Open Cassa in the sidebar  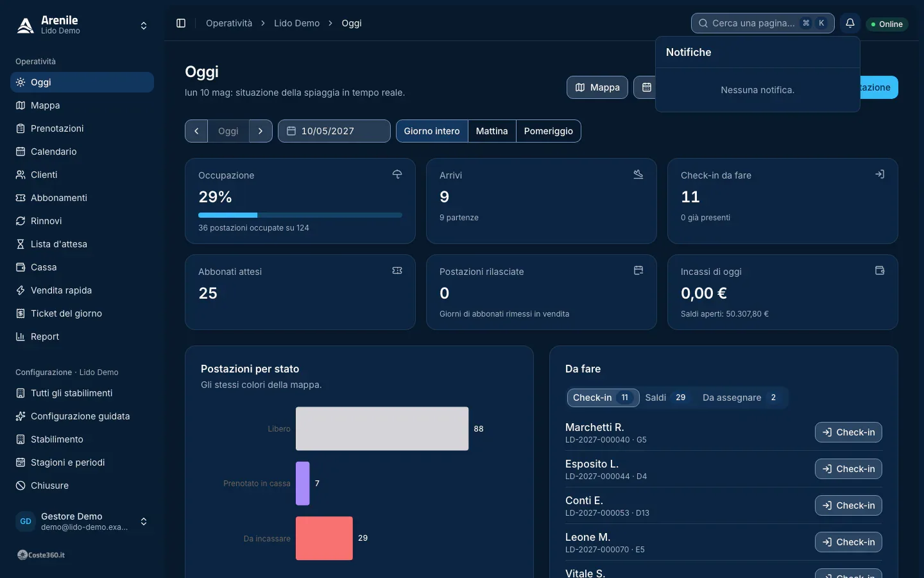pos(82,267)
